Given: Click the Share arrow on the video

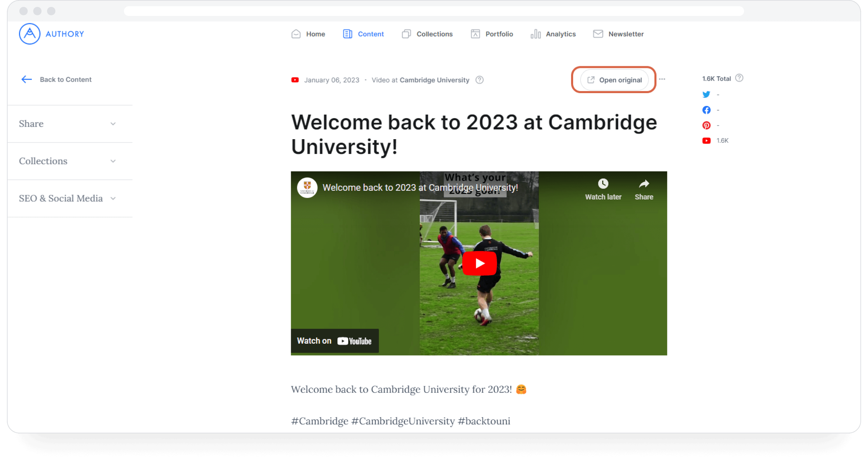Looking at the screenshot, I should (644, 183).
